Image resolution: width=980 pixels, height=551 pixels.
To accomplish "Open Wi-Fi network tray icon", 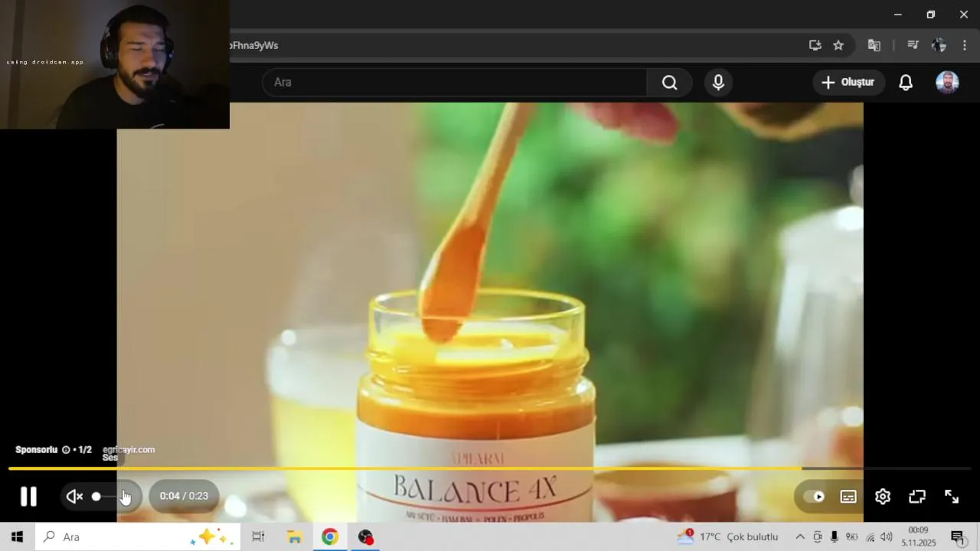I will pyautogui.click(x=870, y=537).
